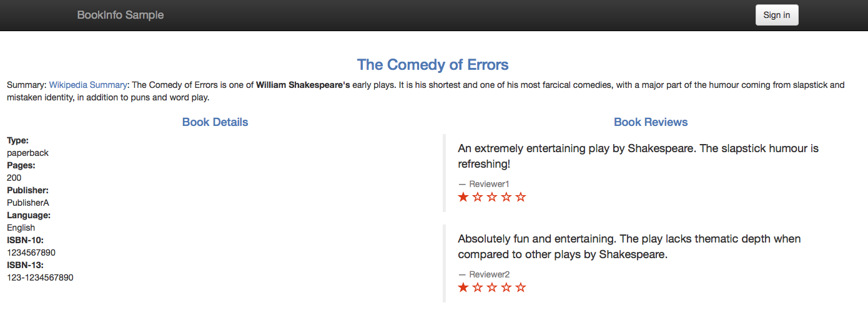This screenshot has height=318, width=868.
Task: Click the PublisherA publisher value
Action: pos(28,203)
